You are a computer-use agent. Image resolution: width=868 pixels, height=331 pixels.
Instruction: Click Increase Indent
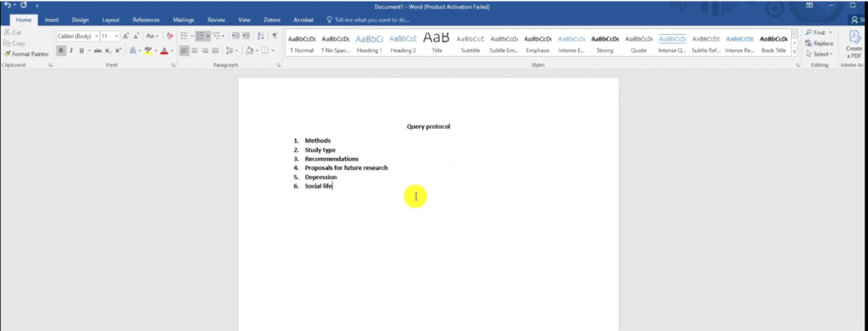tap(246, 36)
